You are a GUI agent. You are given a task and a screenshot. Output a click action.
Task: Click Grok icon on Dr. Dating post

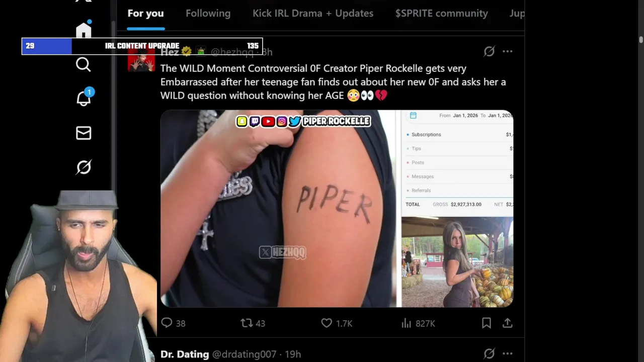(x=489, y=354)
